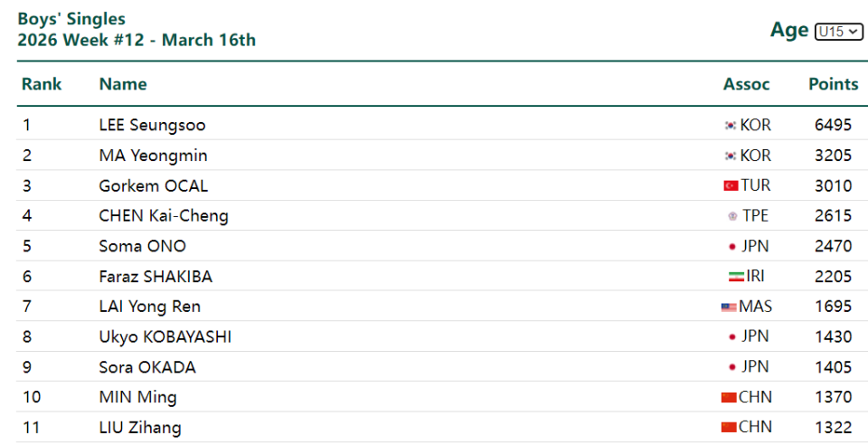Viewport: 868px width, 445px height.
Task: Click Sora OKADA's 1405 points value
Action: (x=833, y=367)
